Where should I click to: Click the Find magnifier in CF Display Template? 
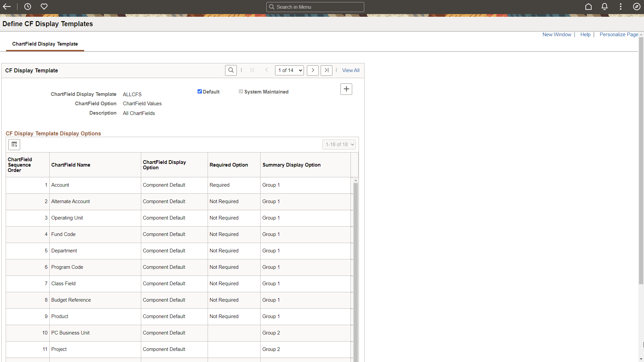point(231,70)
